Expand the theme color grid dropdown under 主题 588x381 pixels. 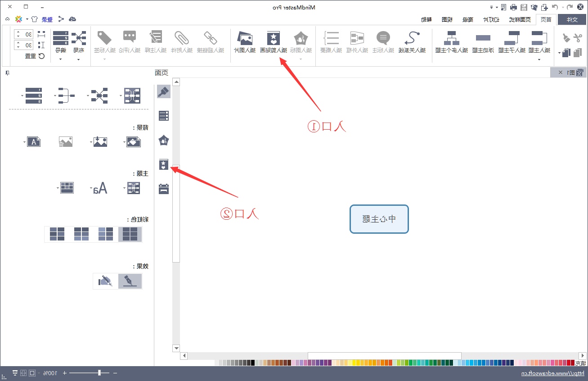[x=58, y=188]
